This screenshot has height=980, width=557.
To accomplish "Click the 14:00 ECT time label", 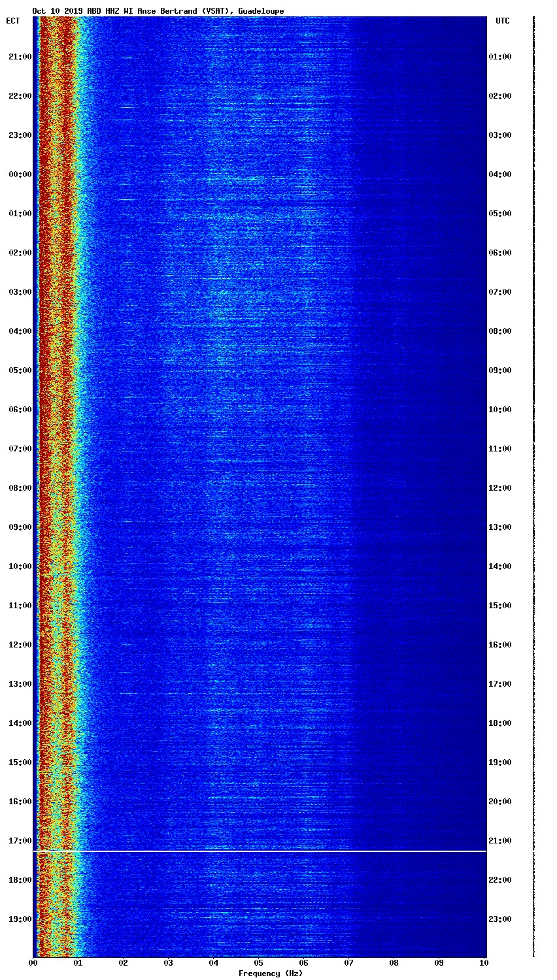I will click(20, 723).
